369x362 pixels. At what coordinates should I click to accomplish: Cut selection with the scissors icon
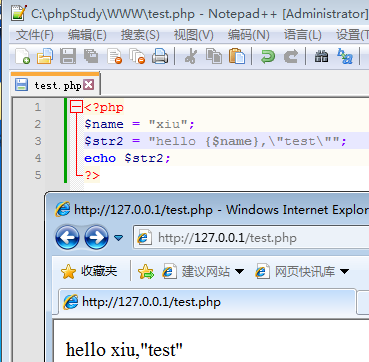[190, 56]
